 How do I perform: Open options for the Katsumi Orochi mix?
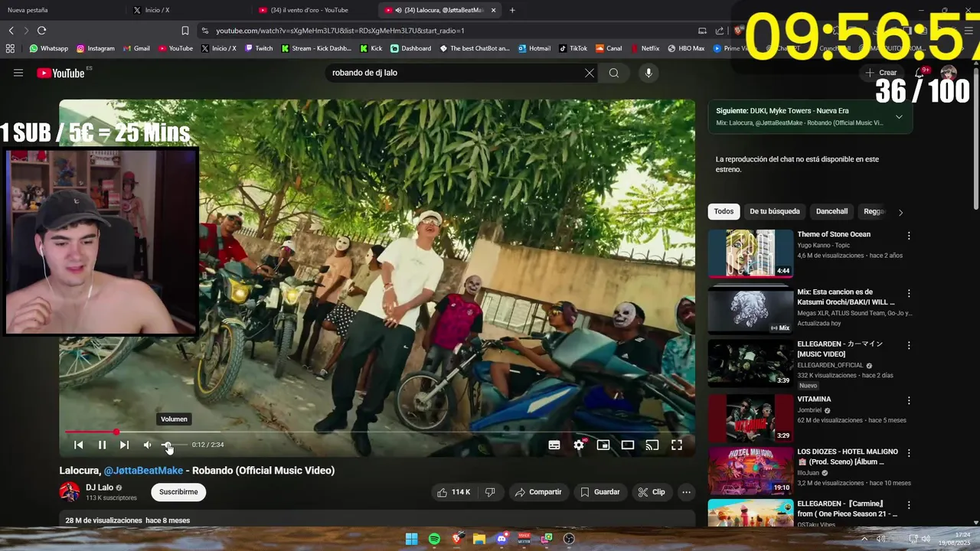tap(909, 293)
